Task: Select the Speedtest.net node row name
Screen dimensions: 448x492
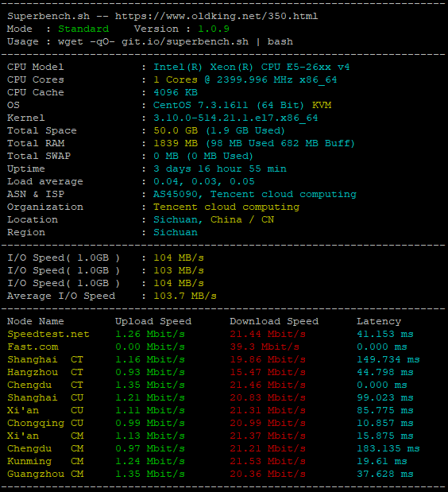Action: 48,334
